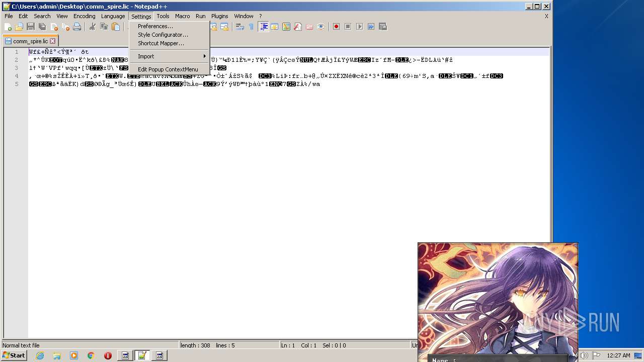
Task: Open the Document Map toolbar icon
Action: click(286, 27)
